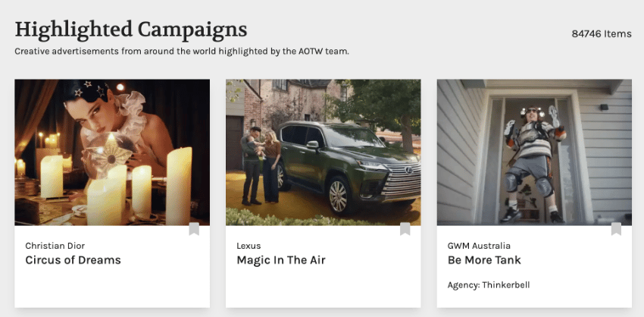Click the Agency: label on Be More Tank card
644x317 pixels.
pos(464,285)
